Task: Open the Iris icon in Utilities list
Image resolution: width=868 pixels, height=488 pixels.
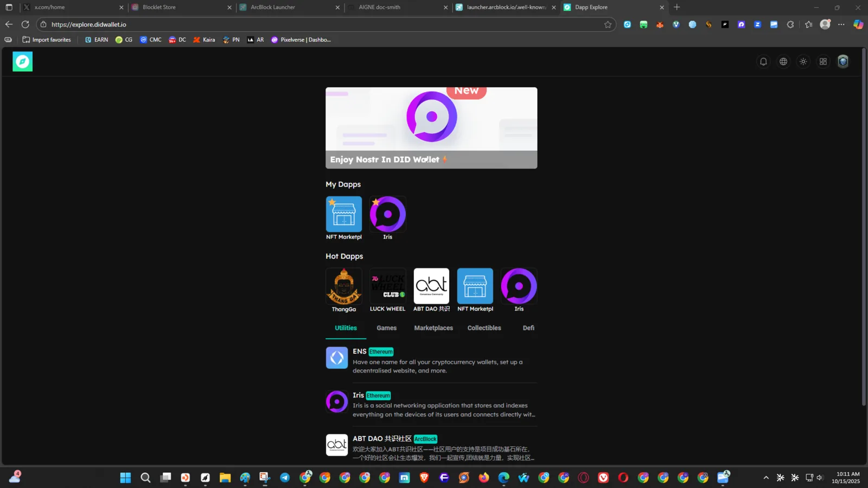Action: (337, 402)
